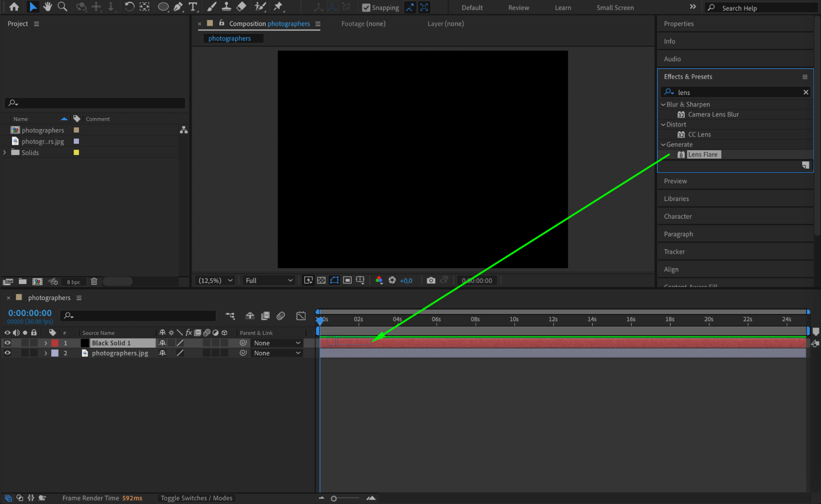
Task: Toggle the Snapping checkbox
Action: 366,7
